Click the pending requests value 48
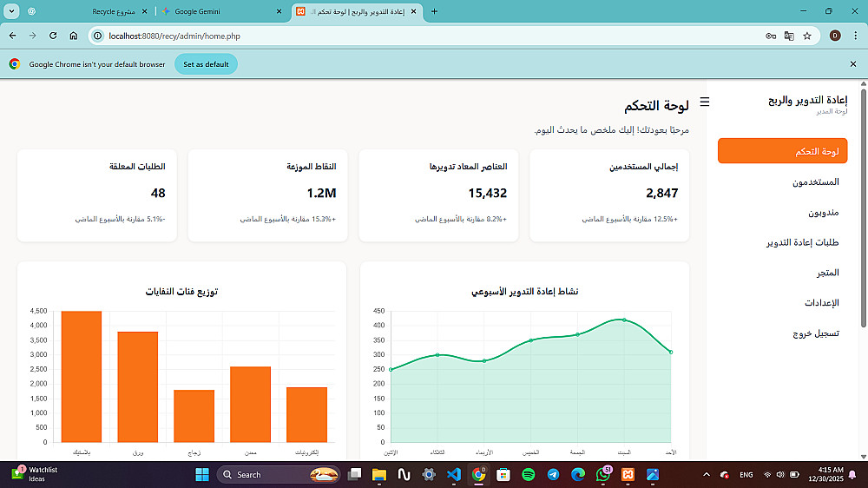 158,193
